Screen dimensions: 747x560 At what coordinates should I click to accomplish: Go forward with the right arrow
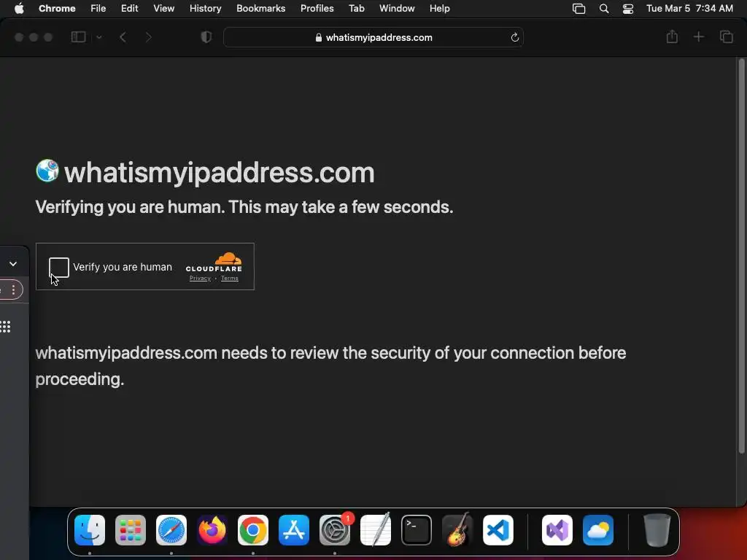(148, 37)
